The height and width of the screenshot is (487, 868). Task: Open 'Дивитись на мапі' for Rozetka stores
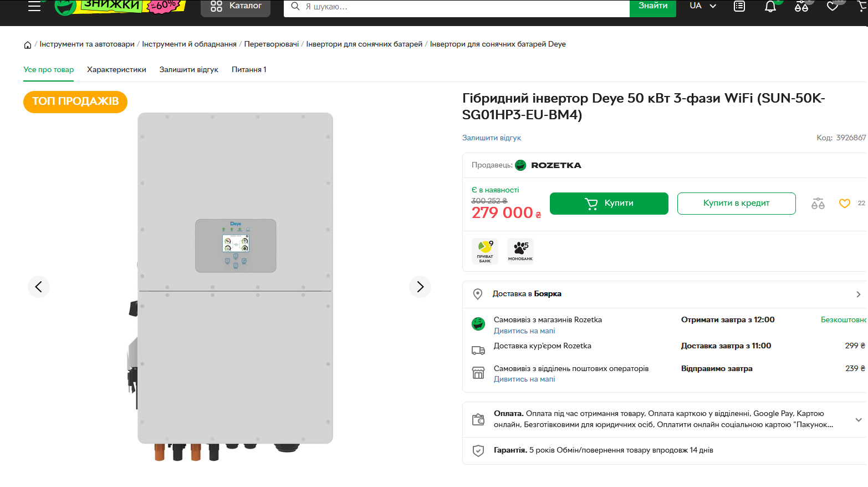click(x=524, y=331)
